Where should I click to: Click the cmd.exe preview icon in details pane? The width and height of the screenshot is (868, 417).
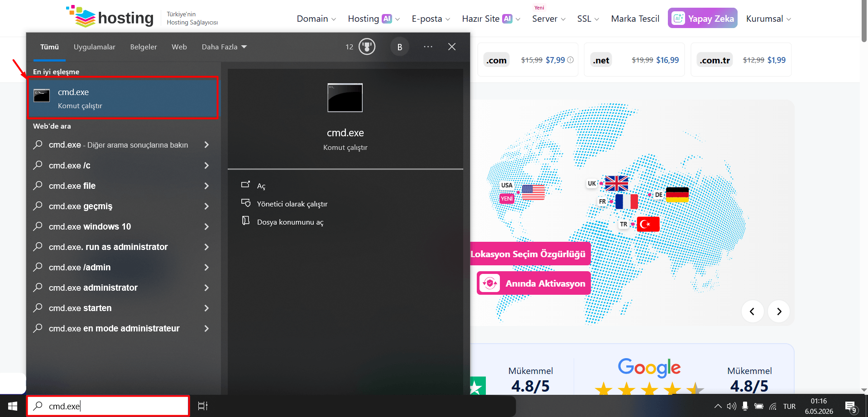pyautogui.click(x=345, y=98)
